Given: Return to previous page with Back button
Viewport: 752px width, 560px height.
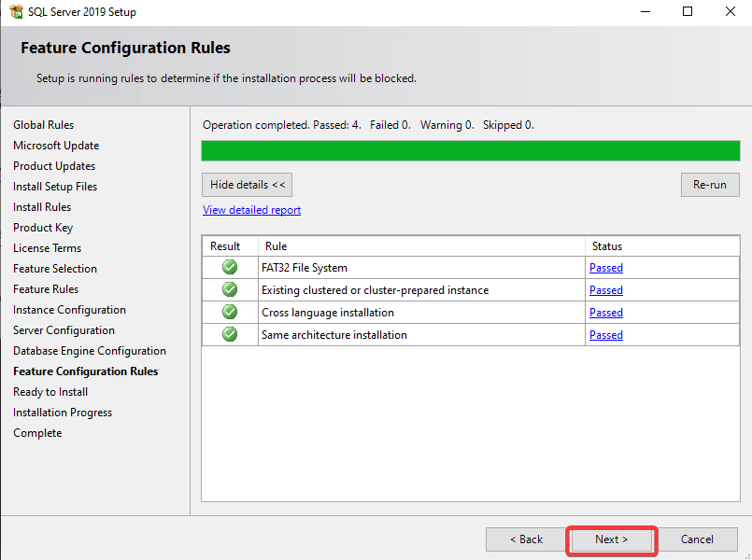Looking at the screenshot, I should (527, 539).
